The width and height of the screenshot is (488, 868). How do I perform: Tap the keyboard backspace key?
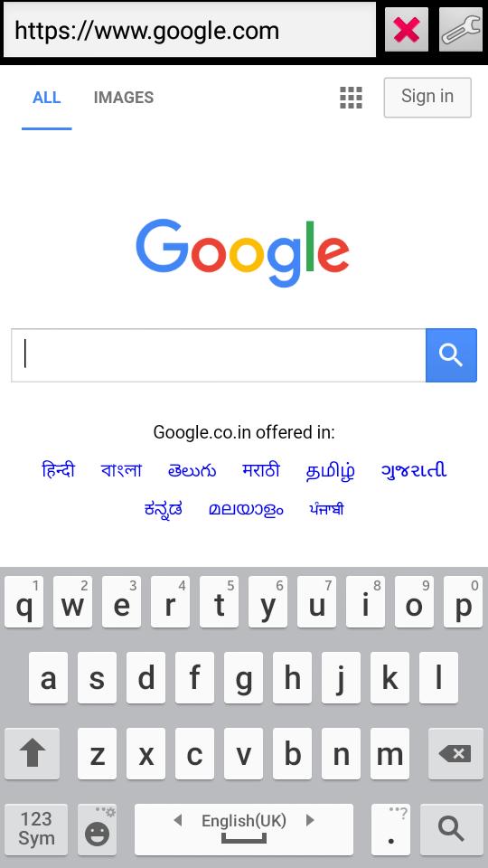[455, 753]
